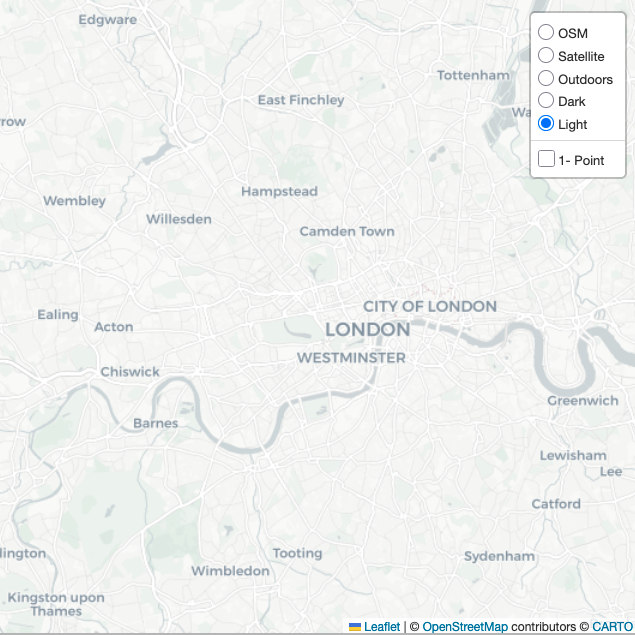The width and height of the screenshot is (635, 635).
Task: Click the Wembley label on the map
Action: coord(75,200)
